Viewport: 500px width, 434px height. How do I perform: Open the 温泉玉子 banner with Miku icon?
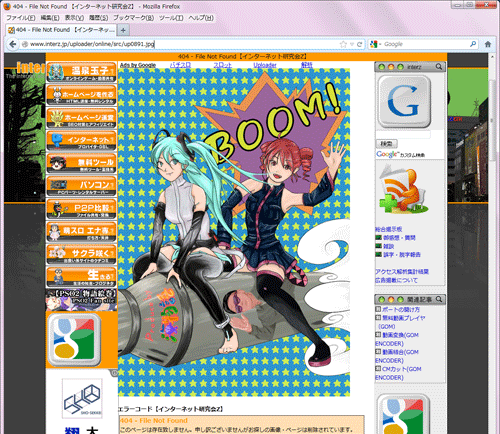[x=81, y=72]
